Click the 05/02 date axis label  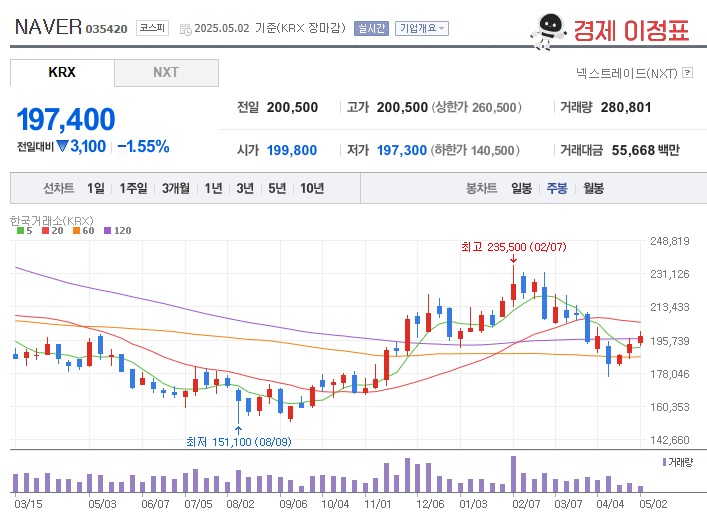tap(653, 504)
